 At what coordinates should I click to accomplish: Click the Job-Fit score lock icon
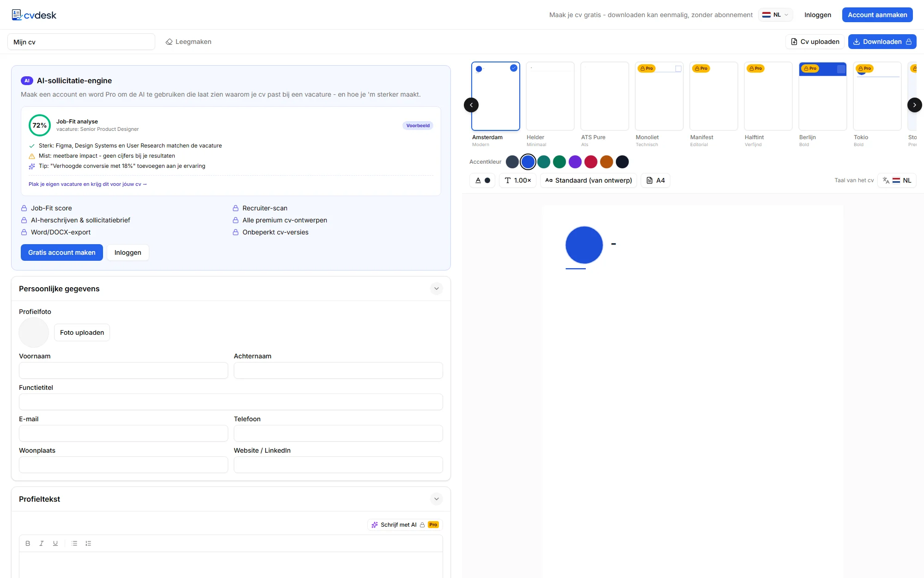tap(24, 208)
